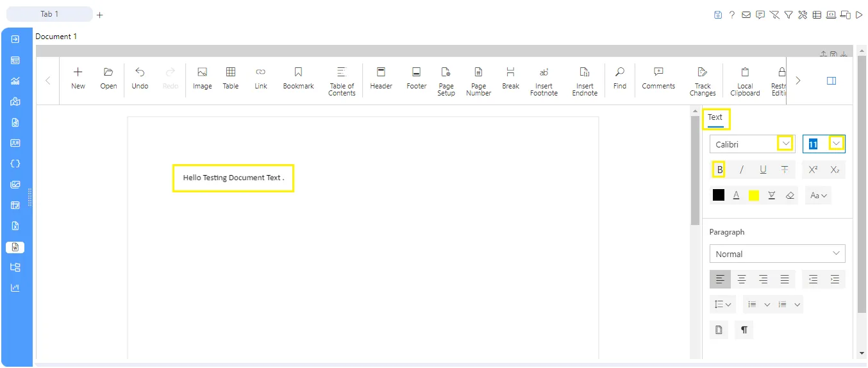Open the JSON braces sidebar item
The image size is (868, 368).
pos(15,163)
